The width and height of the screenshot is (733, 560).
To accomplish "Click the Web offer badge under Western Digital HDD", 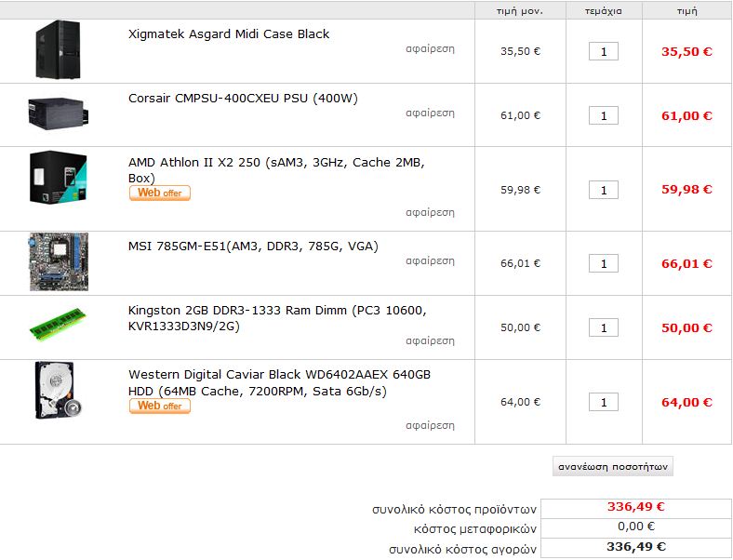I will point(160,407).
